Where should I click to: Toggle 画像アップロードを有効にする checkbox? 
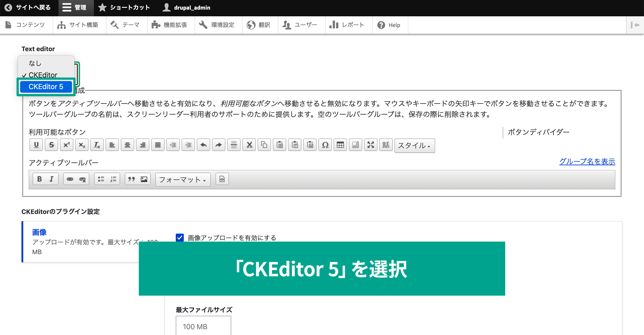[180, 238]
